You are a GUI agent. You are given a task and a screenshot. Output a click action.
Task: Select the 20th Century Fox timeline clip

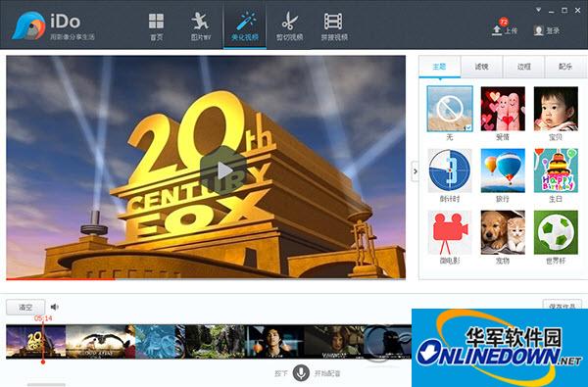click(36, 342)
